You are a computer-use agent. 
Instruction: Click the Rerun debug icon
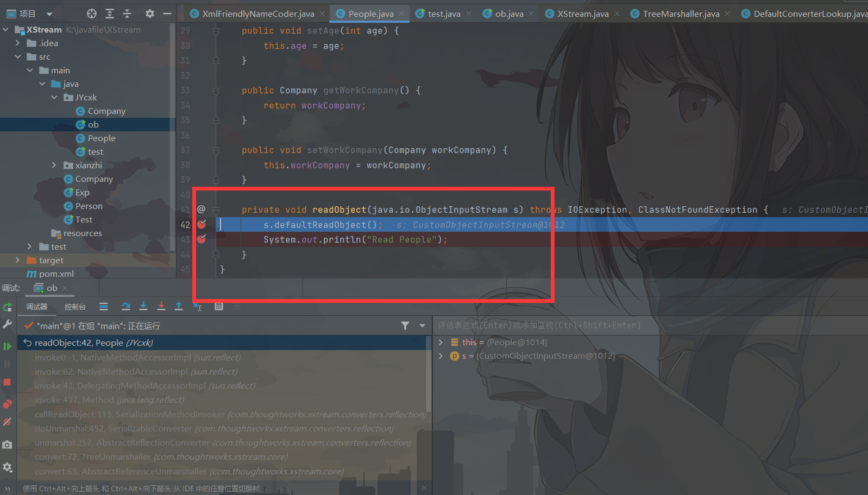[7, 307]
